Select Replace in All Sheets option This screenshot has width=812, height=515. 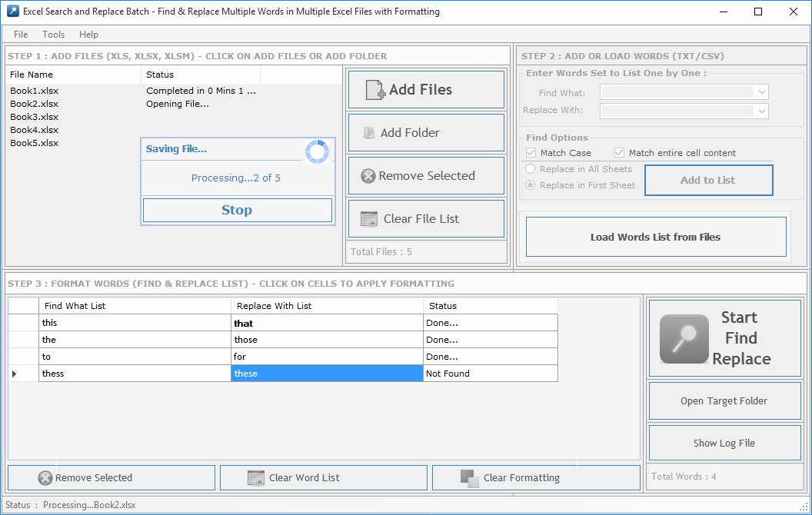click(x=530, y=169)
